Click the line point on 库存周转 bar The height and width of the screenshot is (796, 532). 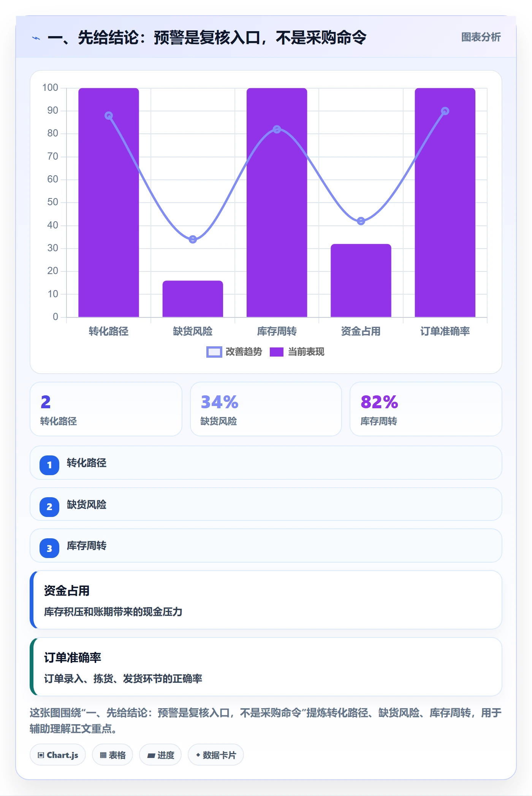click(x=277, y=129)
